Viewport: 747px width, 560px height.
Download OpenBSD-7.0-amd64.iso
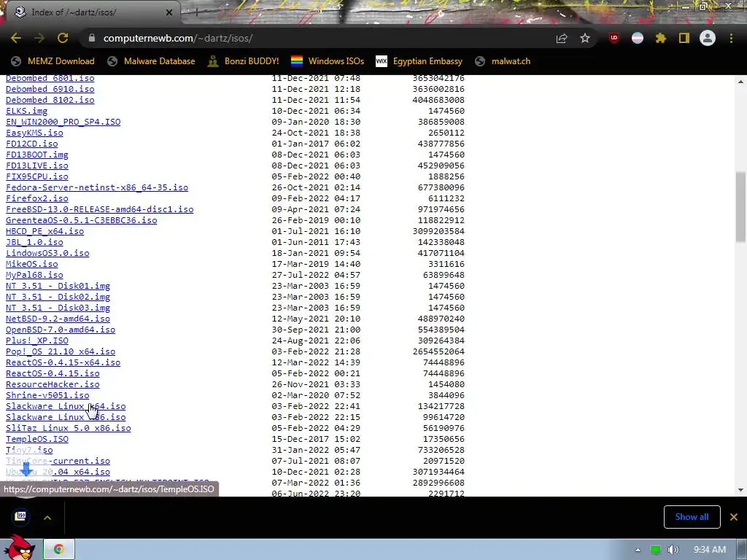coord(61,330)
